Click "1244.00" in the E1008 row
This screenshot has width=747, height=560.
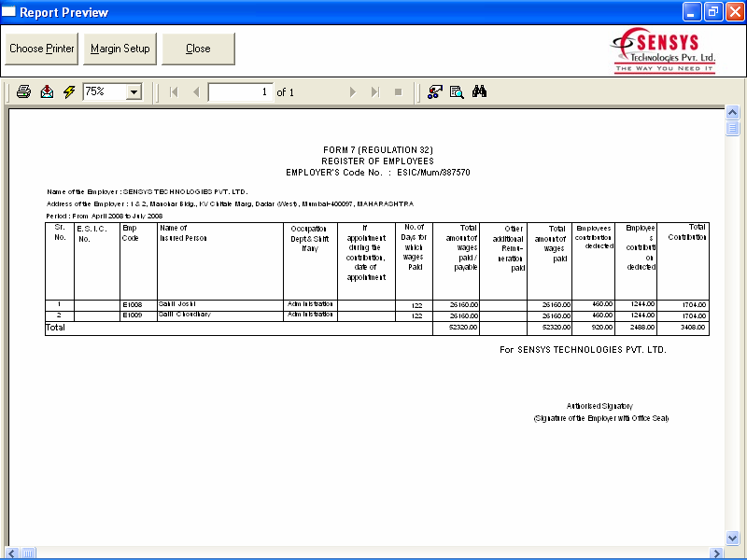(642, 304)
